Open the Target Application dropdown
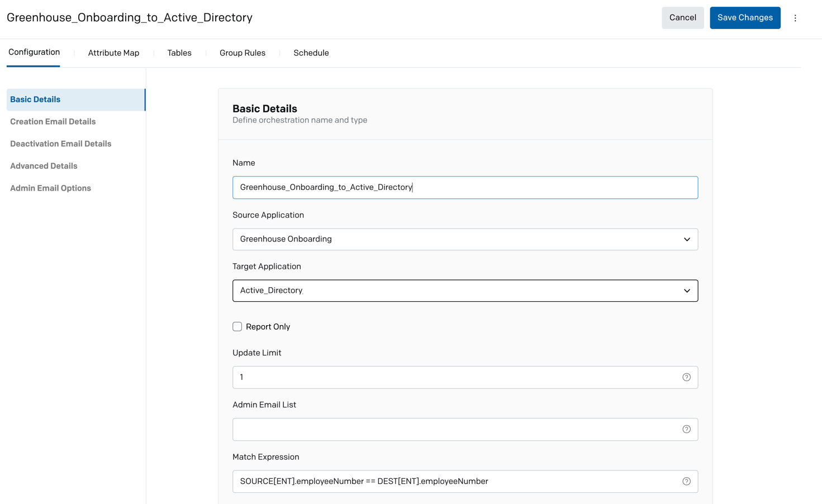Image resolution: width=822 pixels, height=504 pixels. tap(465, 291)
